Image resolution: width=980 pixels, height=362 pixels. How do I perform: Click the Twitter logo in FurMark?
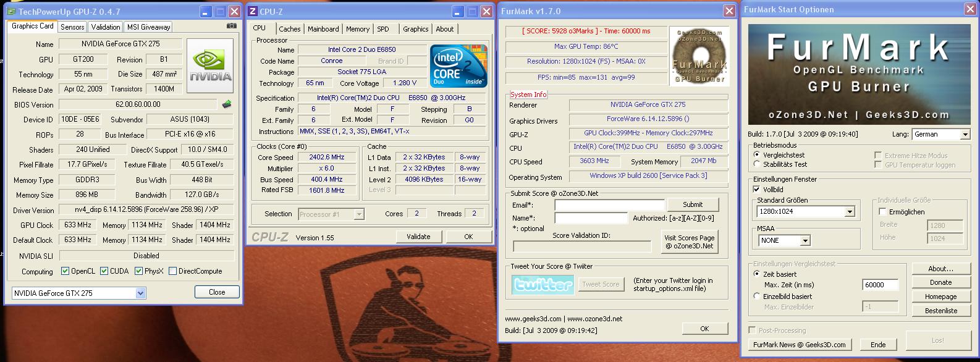544,284
